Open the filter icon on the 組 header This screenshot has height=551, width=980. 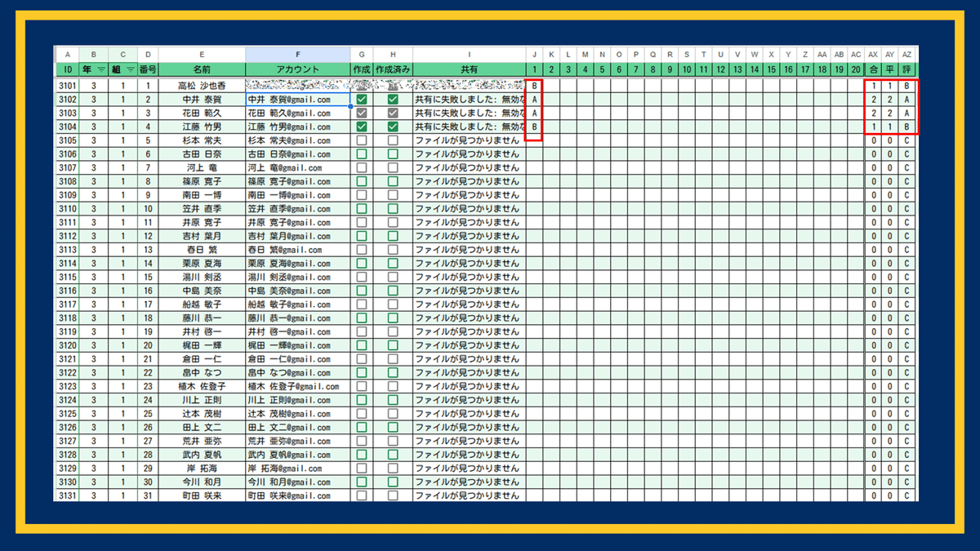click(131, 69)
